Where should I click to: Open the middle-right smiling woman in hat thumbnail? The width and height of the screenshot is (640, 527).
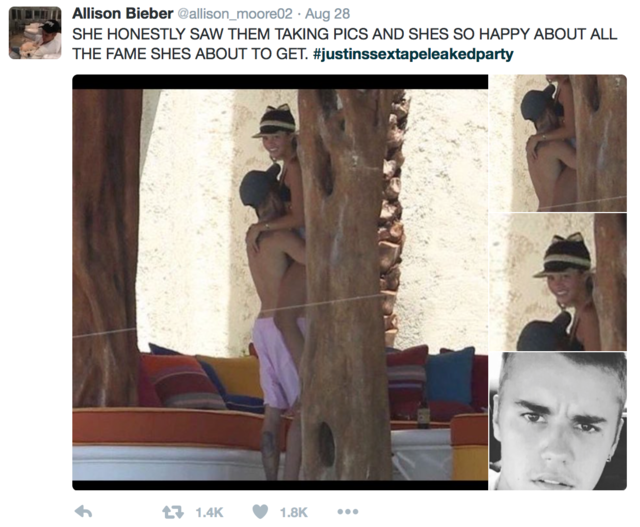point(558,282)
